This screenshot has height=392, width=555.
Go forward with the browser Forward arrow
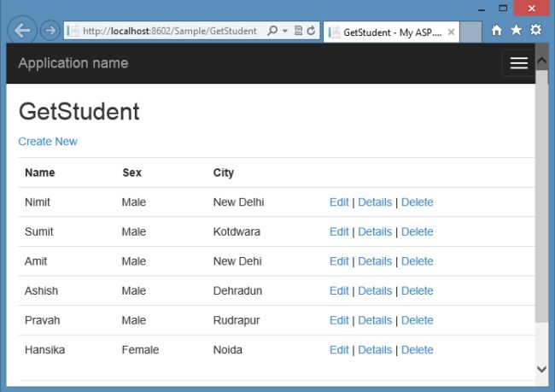[50, 31]
